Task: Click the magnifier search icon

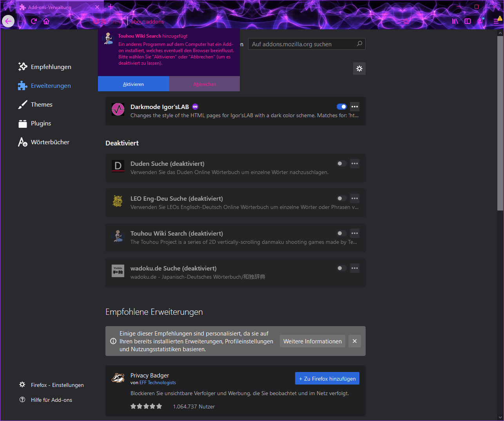Action: click(359, 44)
